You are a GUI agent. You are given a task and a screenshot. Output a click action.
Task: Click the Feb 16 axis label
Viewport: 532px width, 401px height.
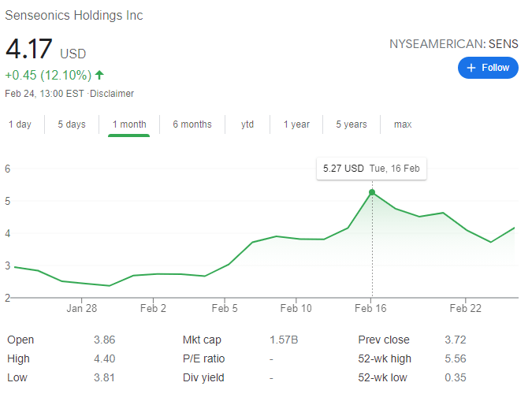[x=370, y=308]
